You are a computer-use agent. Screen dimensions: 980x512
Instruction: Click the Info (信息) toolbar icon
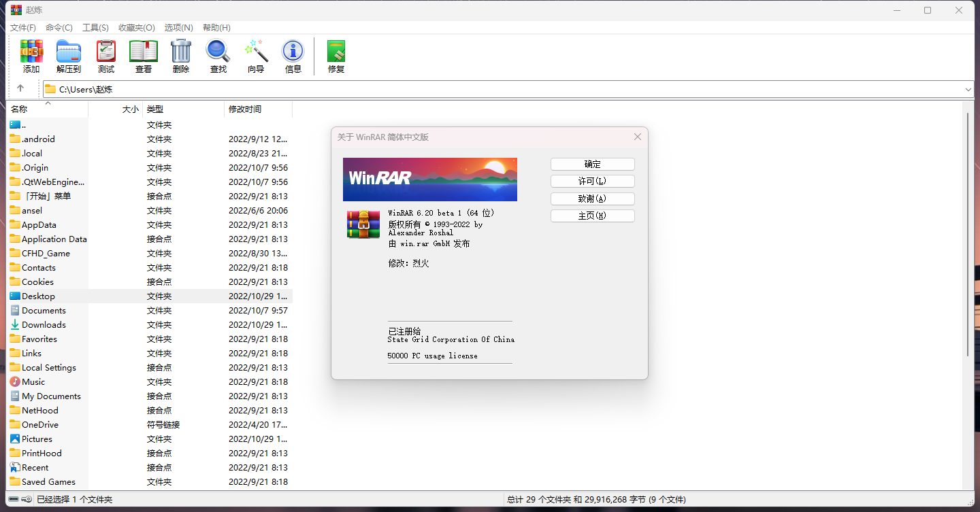tap(293, 51)
